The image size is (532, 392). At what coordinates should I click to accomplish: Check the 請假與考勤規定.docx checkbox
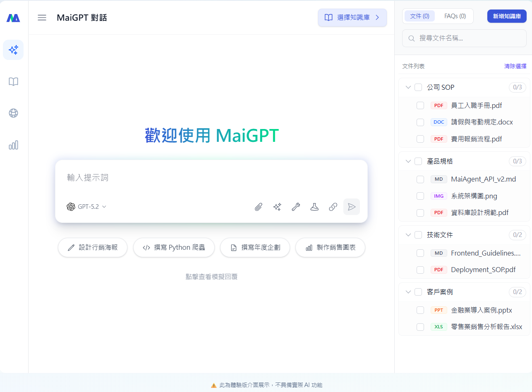click(x=420, y=122)
